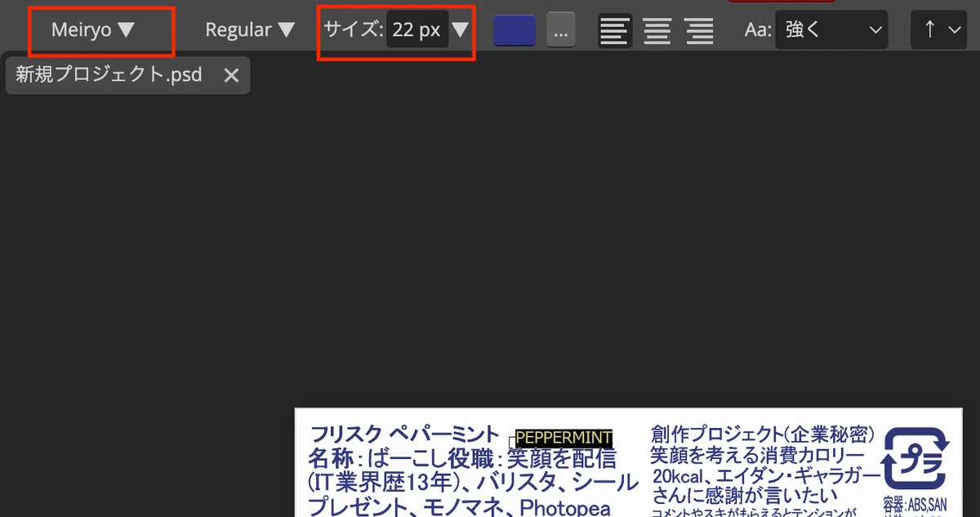Open the blue text color swatch
The height and width of the screenshot is (517, 980).
[x=514, y=31]
